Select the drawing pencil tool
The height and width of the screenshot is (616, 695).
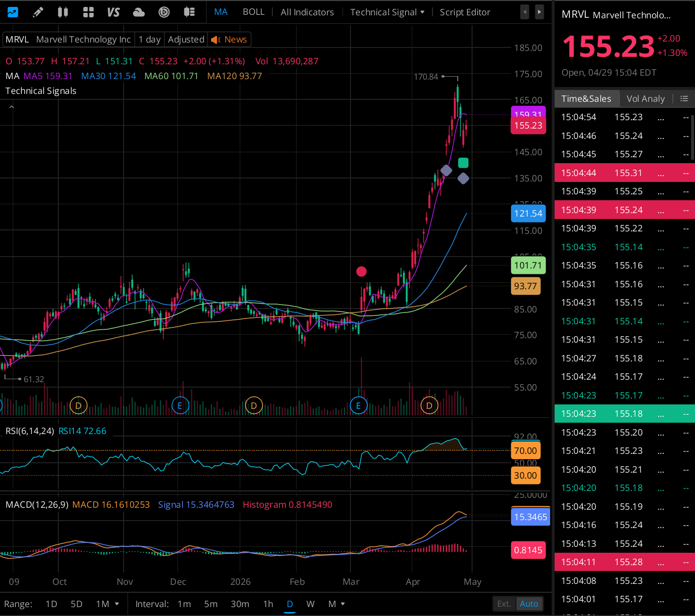coord(38,12)
